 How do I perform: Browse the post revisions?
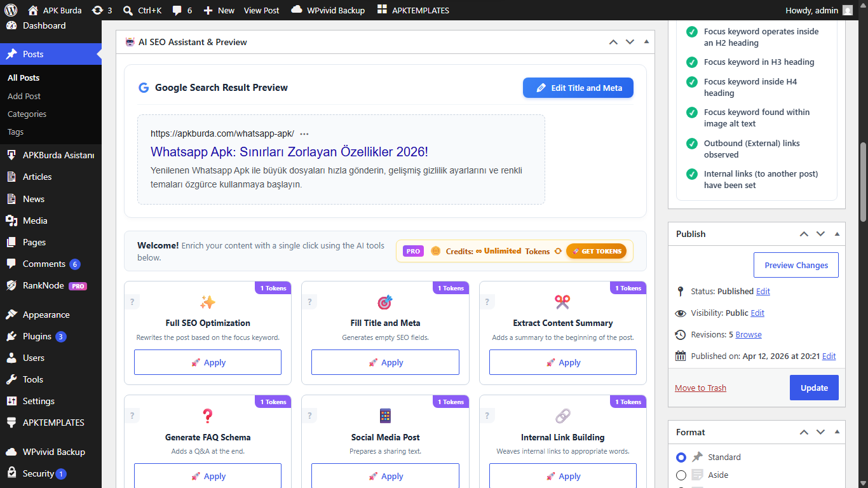point(749,334)
